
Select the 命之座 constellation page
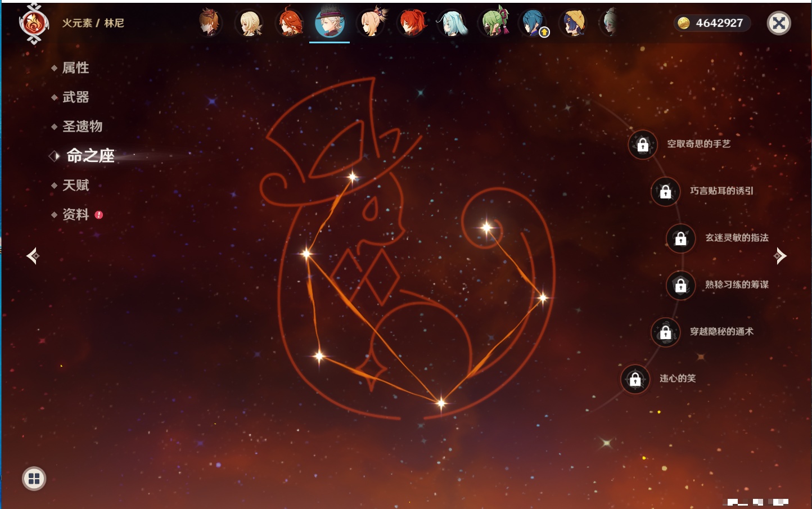pos(90,156)
